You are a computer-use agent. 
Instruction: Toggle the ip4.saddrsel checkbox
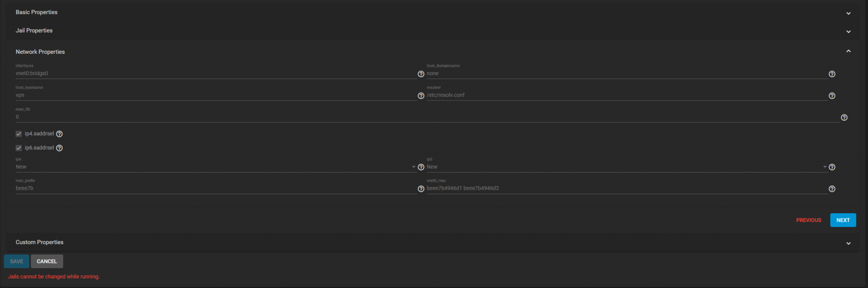pos(19,134)
